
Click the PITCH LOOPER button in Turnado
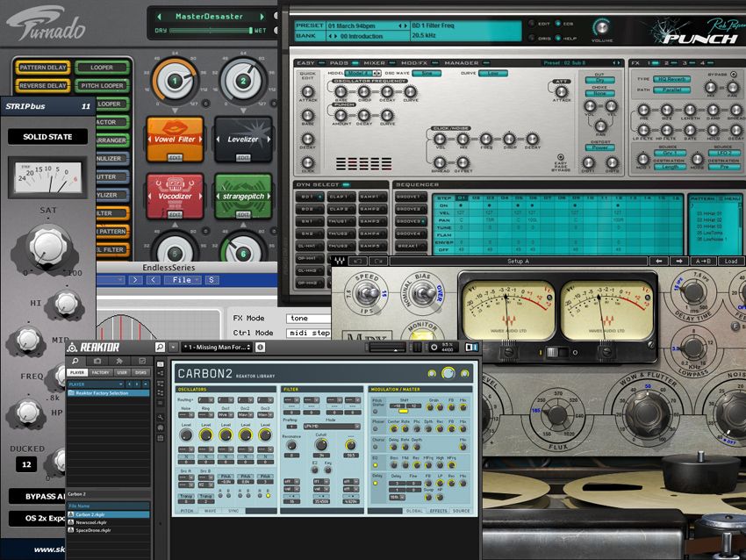(102, 86)
